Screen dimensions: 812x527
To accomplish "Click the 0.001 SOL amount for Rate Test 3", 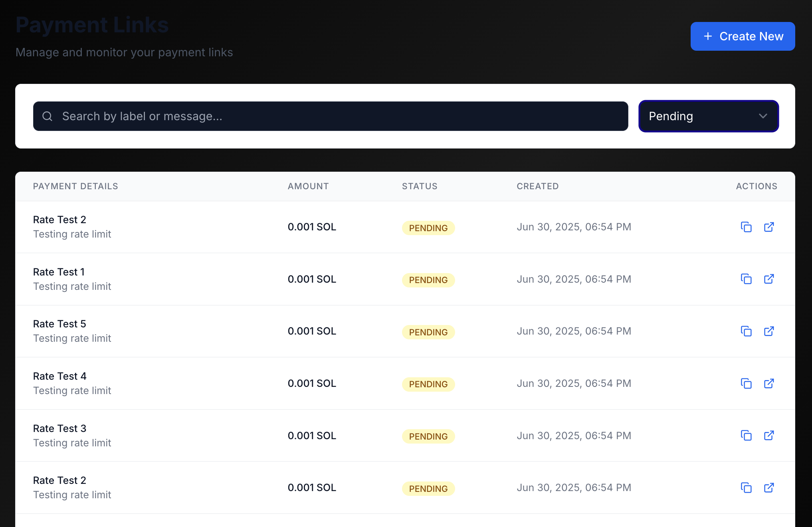I will pos(312,436).
